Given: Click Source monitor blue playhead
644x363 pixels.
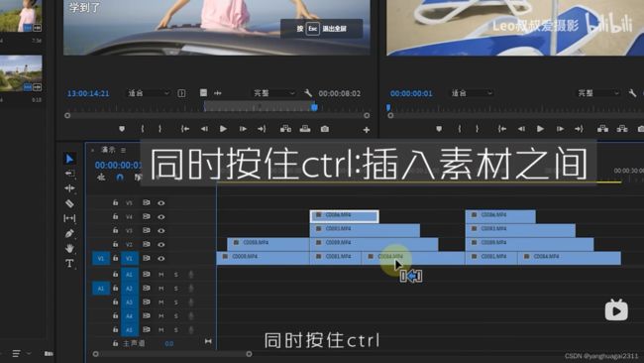Looking at the screenshot, I should click(314, 107).
